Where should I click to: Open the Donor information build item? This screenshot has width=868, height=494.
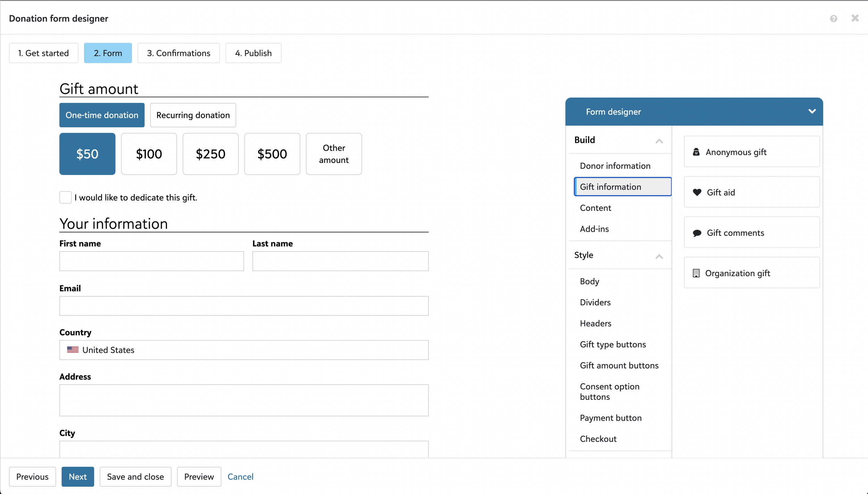click(615, 166)
